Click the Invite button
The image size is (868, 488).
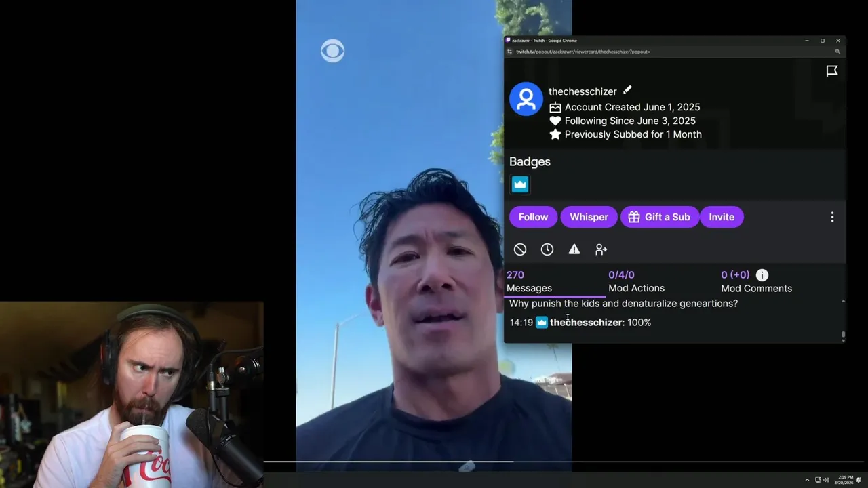coord(722,217)
